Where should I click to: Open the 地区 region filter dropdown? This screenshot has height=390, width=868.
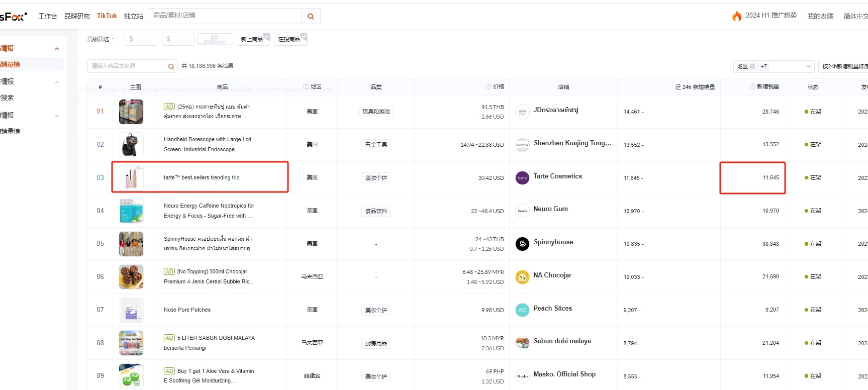click(x=774, y=66)
